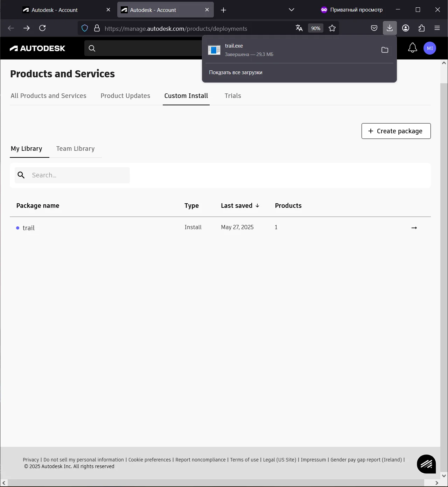
Task: Switch to the Team Library tab
Action: pos(75,149)
